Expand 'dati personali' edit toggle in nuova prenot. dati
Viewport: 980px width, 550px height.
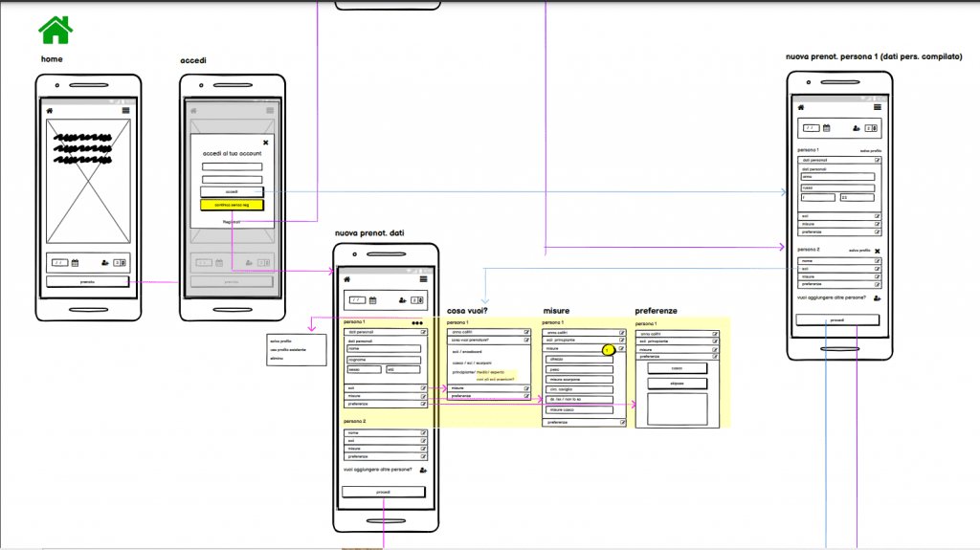click(x=421, y=332)
